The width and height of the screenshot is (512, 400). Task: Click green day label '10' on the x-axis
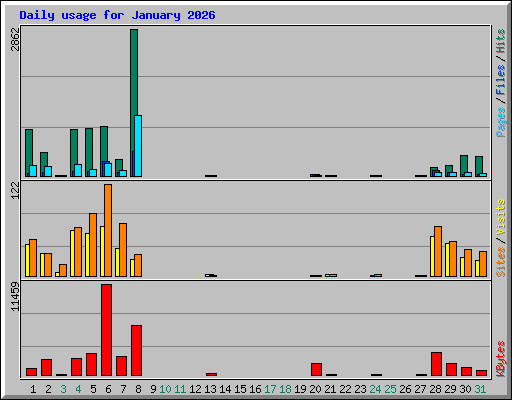(165, 389)
